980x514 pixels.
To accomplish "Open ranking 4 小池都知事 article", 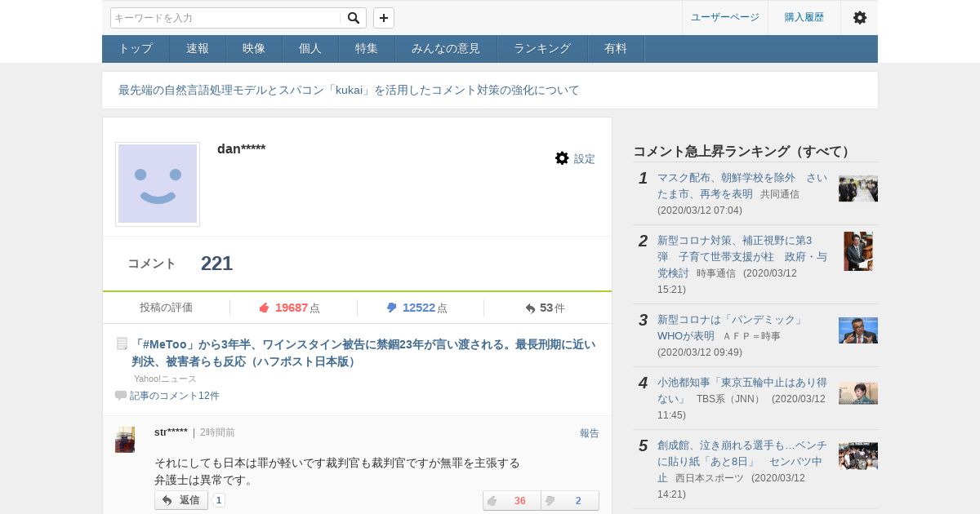I will coord(742,391).
